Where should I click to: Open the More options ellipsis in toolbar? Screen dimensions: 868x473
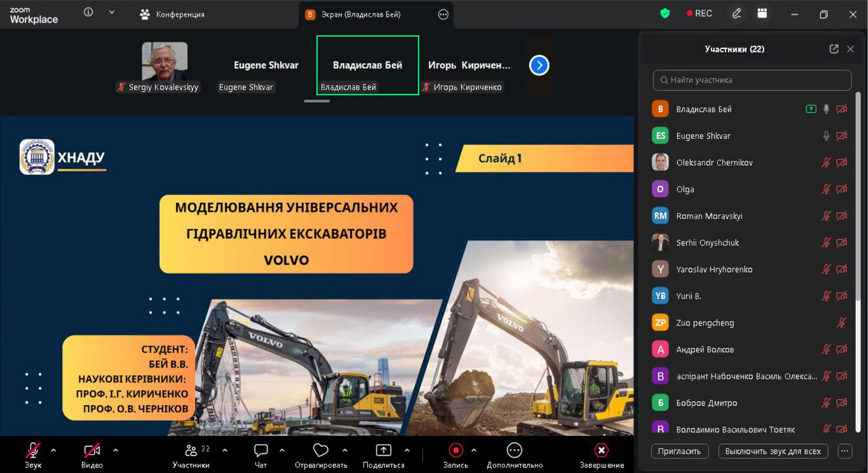coord(514,450)
